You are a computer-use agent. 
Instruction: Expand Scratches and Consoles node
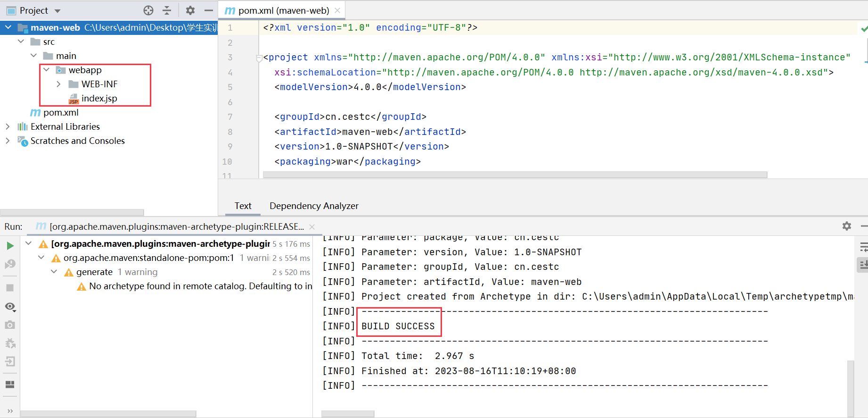point(8,141)
